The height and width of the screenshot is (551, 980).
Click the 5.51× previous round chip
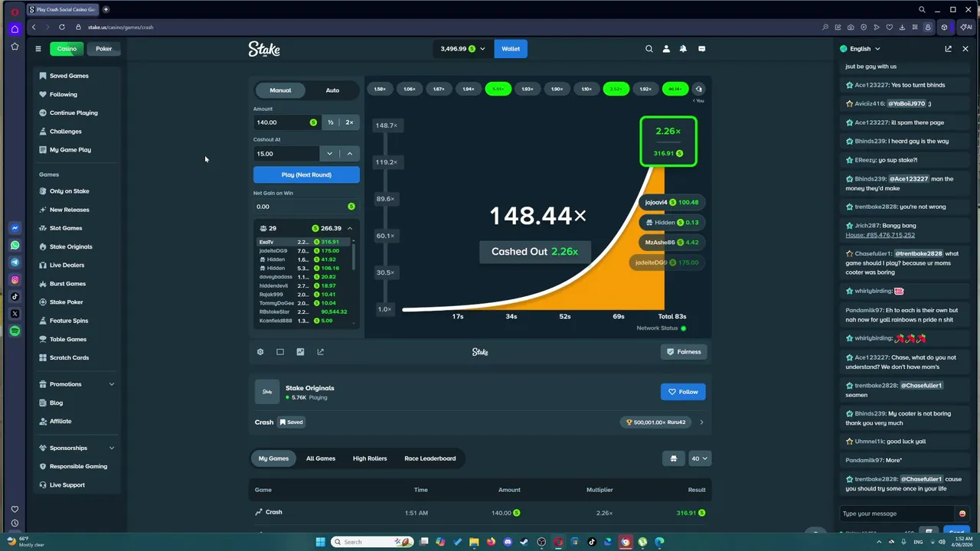click(498, 89)
